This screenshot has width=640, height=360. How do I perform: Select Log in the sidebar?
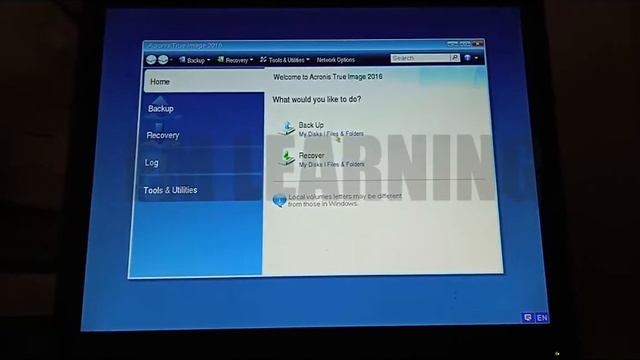[200, 162]
